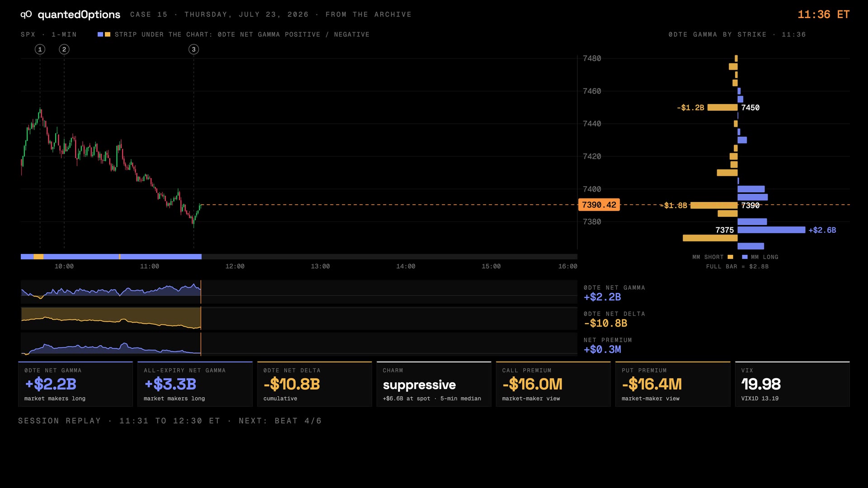Click the 7390.42 spot price tag
Viewport: 868px width, 488px height.
(x=599, y=205)
